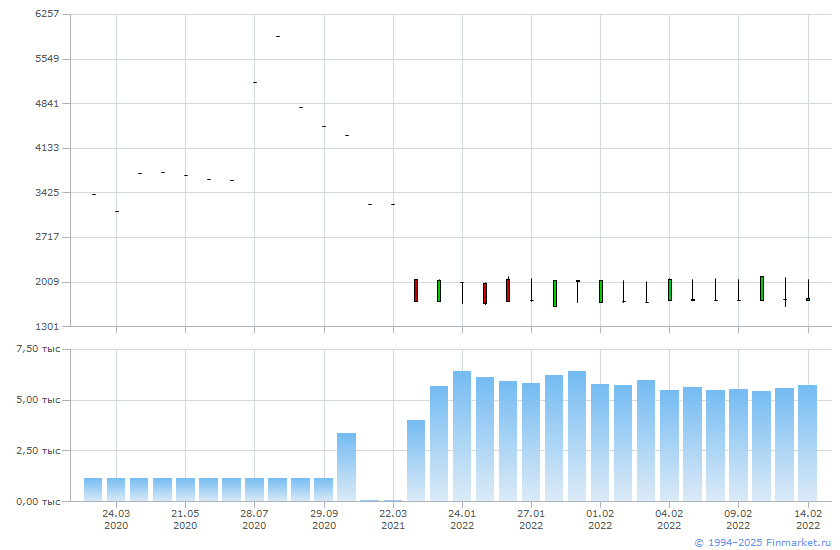Select the first red candle after 22.03 2021
This screenshot has height=550, width=840.
click(416, 290)
